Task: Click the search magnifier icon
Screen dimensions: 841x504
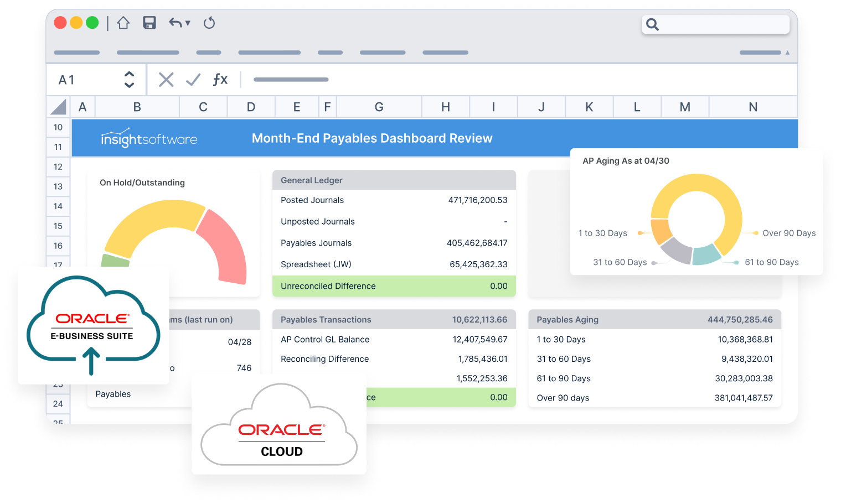Action: pyautogui.click(x=652, y=25)
